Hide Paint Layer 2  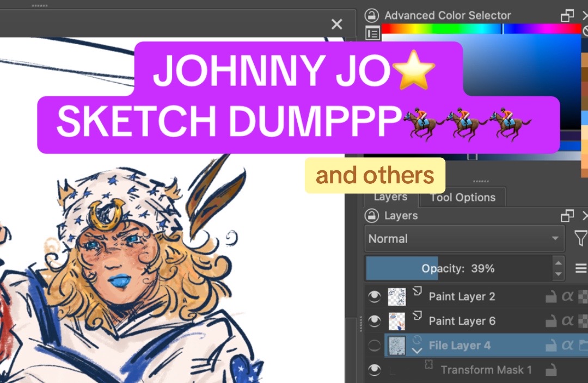pyautogui.click(x=374, y=297)
